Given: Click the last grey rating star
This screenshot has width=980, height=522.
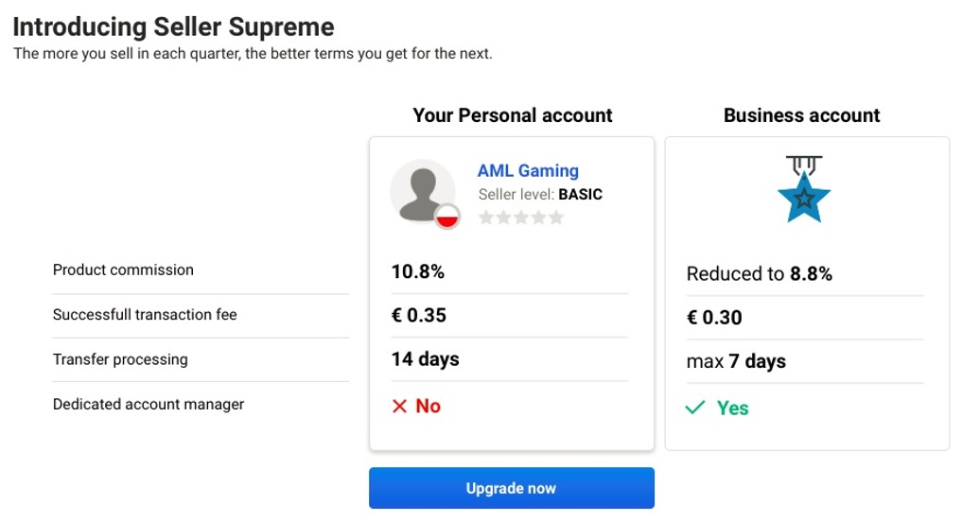Looking at the screenshot, I should [x=555, y=217].
